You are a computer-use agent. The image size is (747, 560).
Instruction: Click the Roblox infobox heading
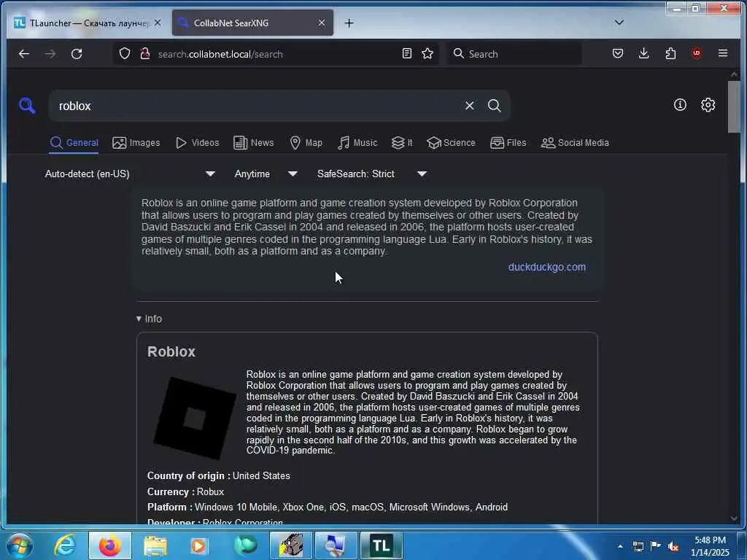[x=171, y=351]
